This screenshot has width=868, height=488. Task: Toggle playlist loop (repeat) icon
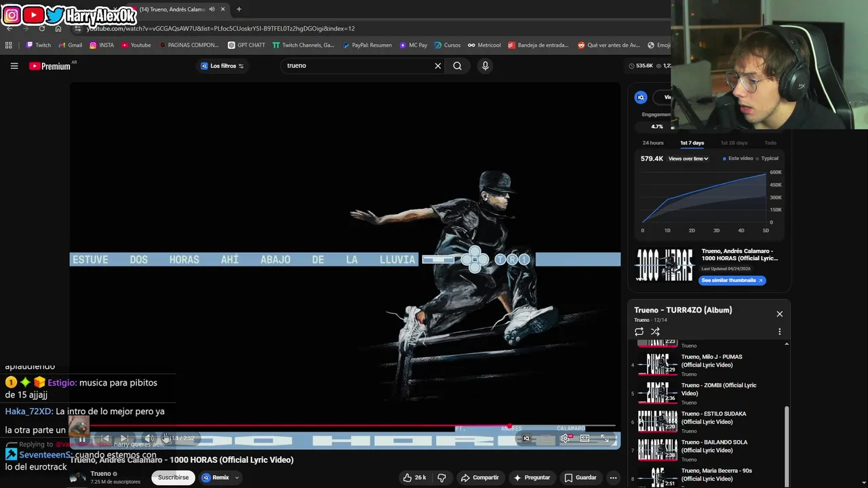point(639,331)
